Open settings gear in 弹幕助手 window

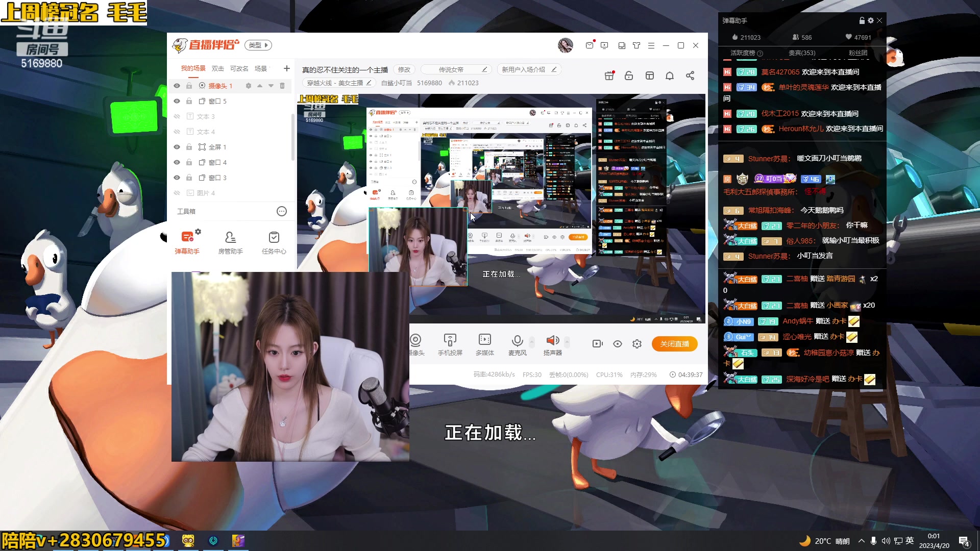[x=871, y=20]
